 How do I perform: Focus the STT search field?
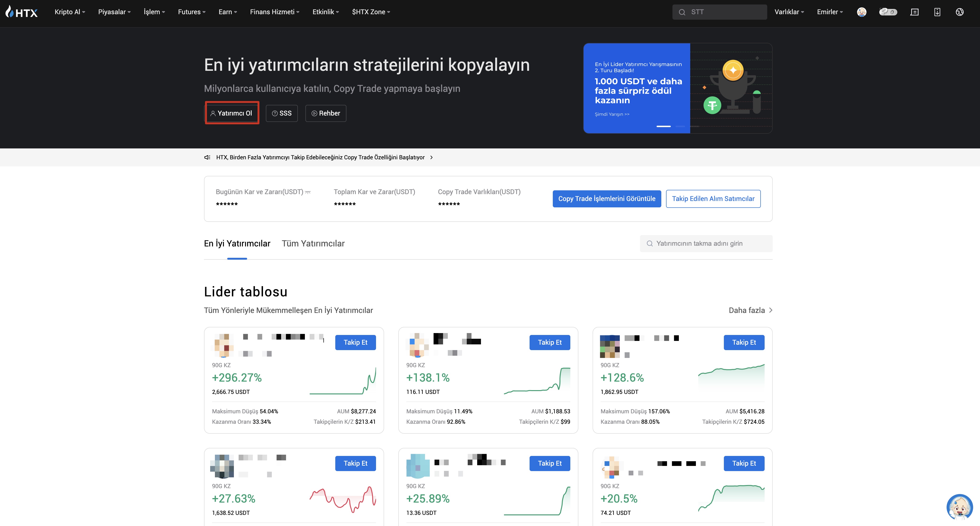[x=719, y=12]
